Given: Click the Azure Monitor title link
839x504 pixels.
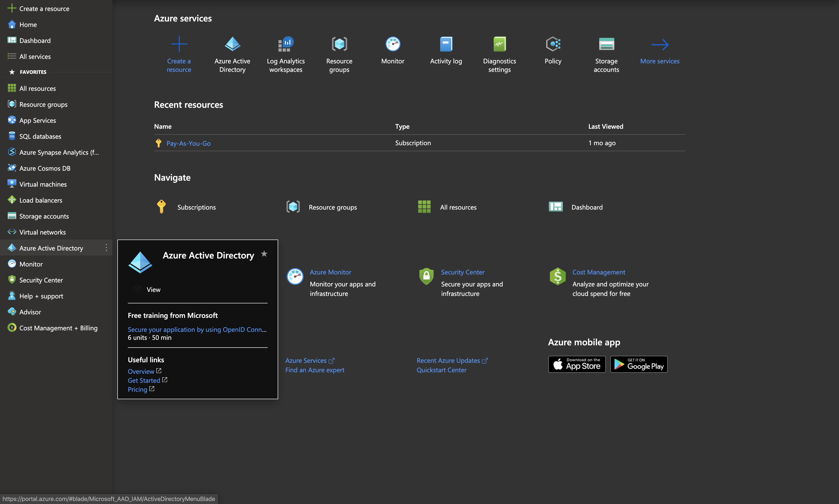Looking at the screenshot, I should point(330,272).
